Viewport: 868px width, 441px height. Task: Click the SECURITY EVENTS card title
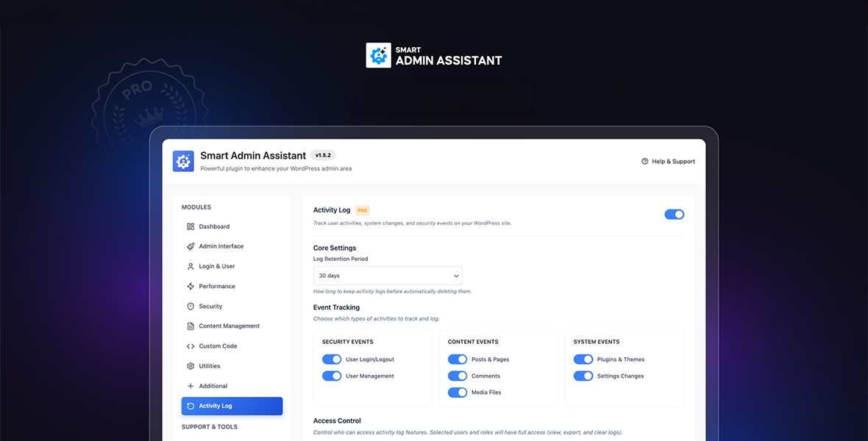pyautogui.click(x=348, y=342)
